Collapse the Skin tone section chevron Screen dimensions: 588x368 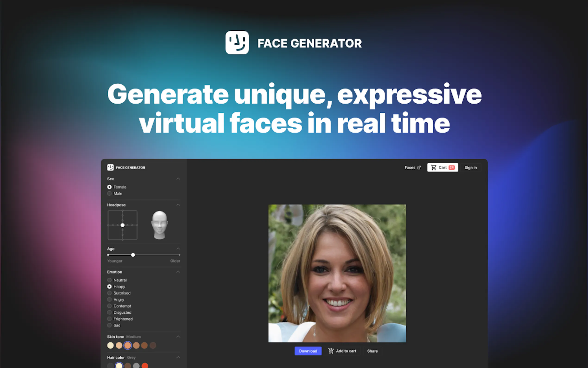[178, 337]
